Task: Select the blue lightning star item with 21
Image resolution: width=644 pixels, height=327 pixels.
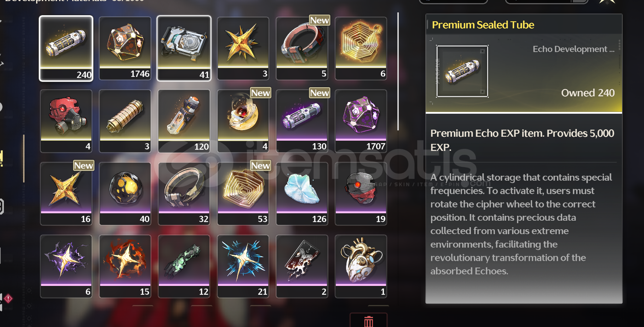Action: tap(243, 266)
